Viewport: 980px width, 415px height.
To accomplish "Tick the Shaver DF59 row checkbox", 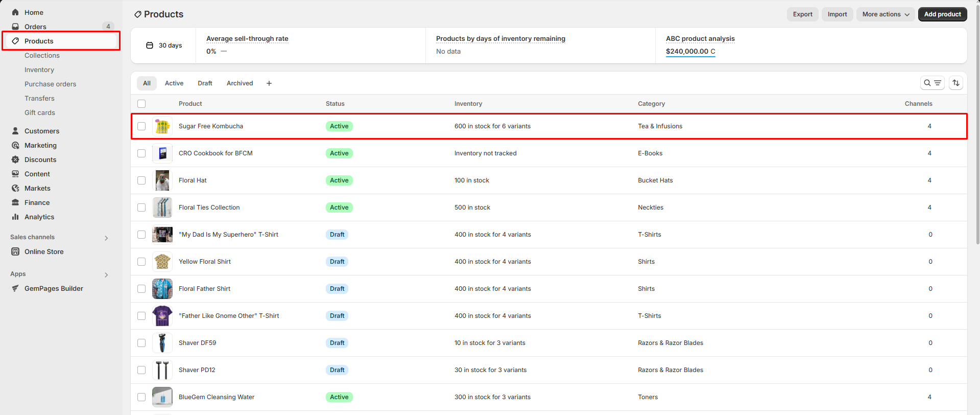I will tap(141, 343).
